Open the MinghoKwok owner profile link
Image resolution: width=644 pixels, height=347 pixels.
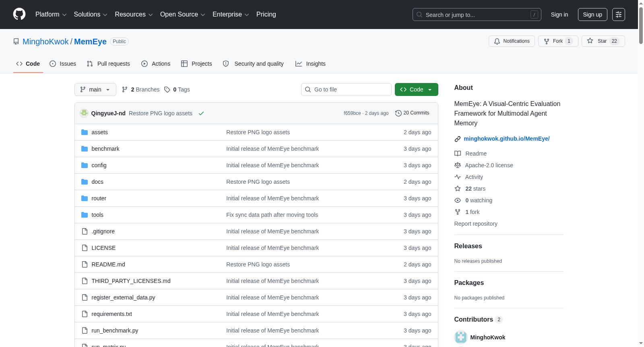tap(45, 42)
